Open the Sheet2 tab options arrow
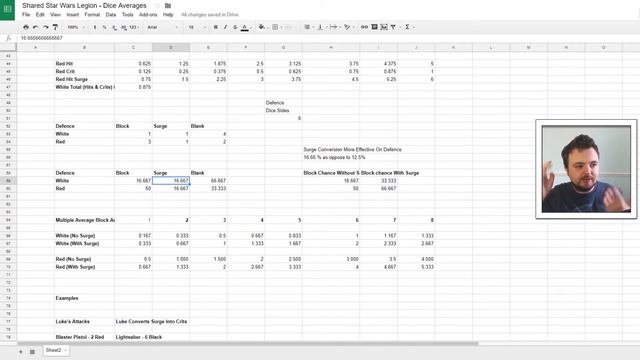 [65, 350]
